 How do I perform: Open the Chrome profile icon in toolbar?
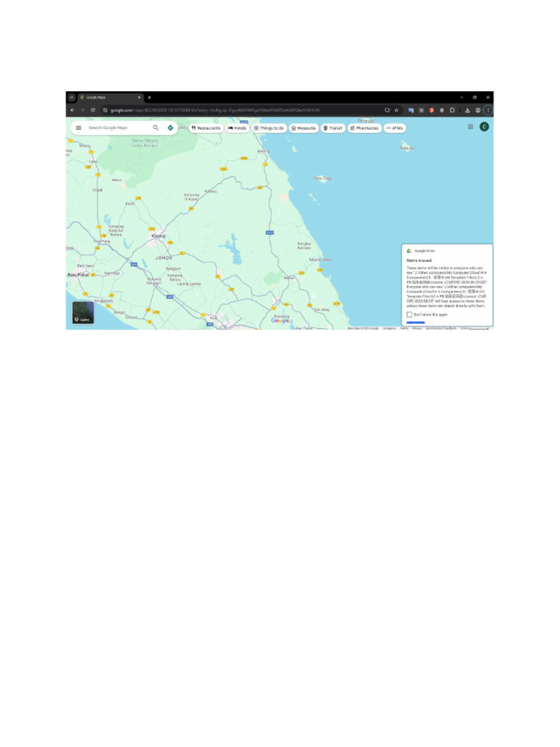(478, 110)
